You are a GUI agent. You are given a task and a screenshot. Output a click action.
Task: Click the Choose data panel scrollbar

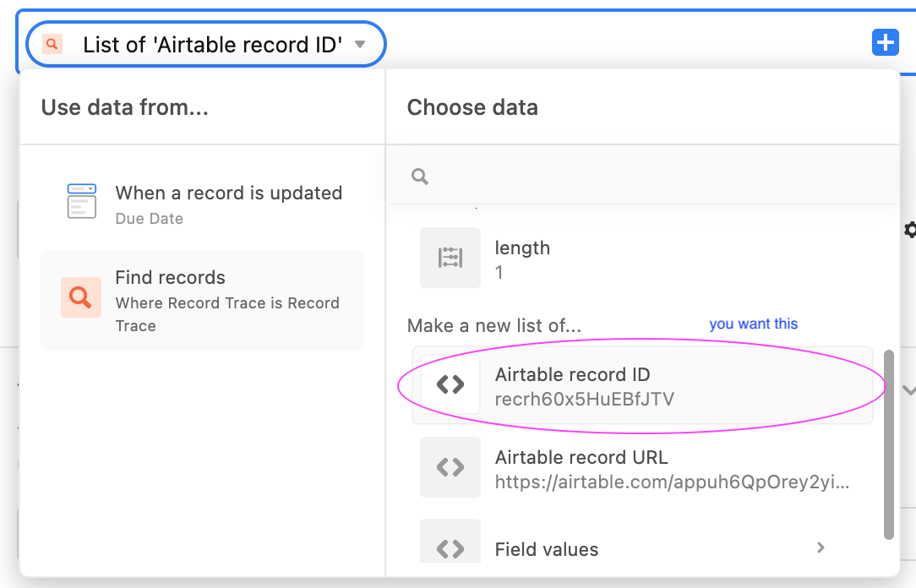(889, 445)
